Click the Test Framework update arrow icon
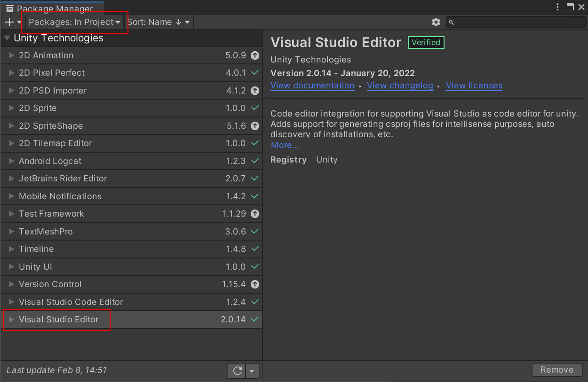The image size is (588, 382). [x=255, y=214]
